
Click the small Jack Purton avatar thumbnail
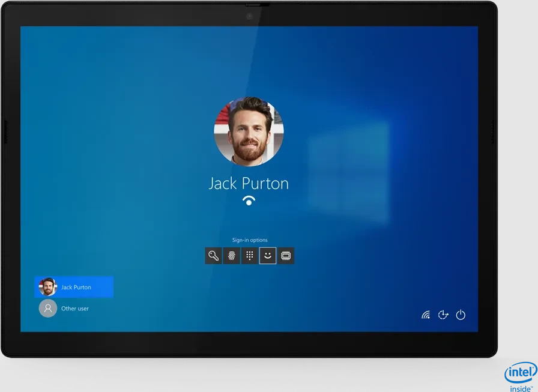[48, 287]
